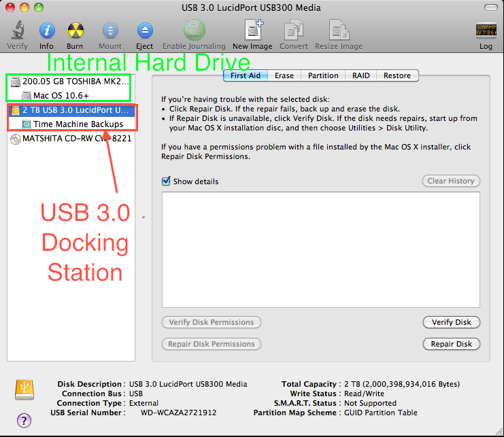Screen dimensions: 504x437
Task: Switch to the Restore tab
Action: (x=397, y=75)
